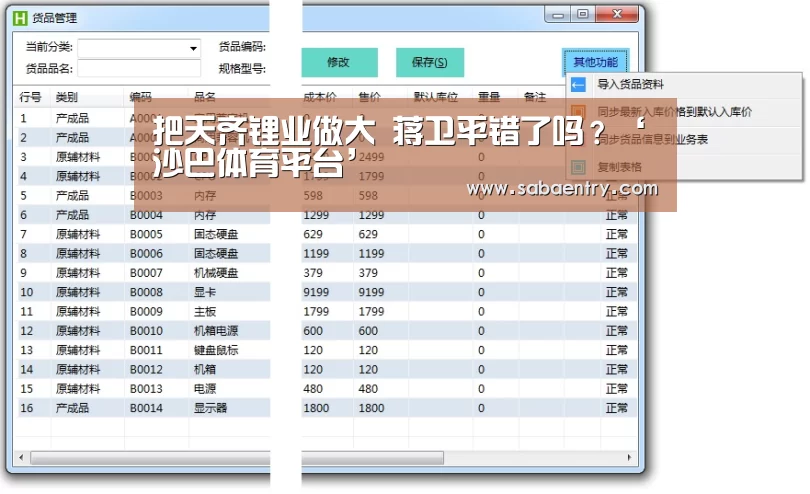Image resolution: width=810 pixels, height=494 pixels.
Task: Click the 备注 column header
Action: tap(535, 97)
